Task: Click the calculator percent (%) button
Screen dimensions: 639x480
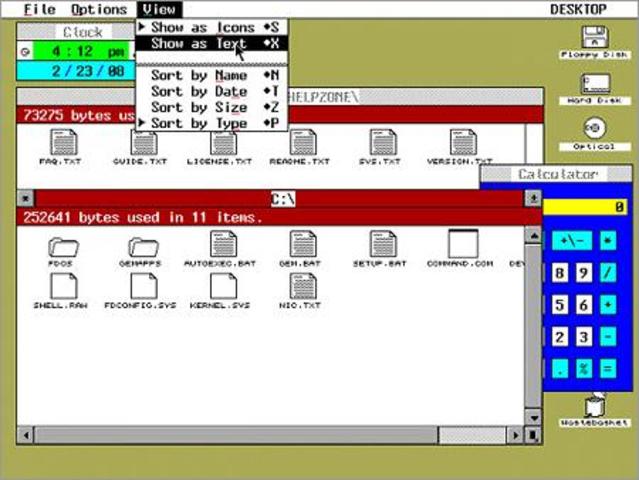Action: click(x=584, y=369)
